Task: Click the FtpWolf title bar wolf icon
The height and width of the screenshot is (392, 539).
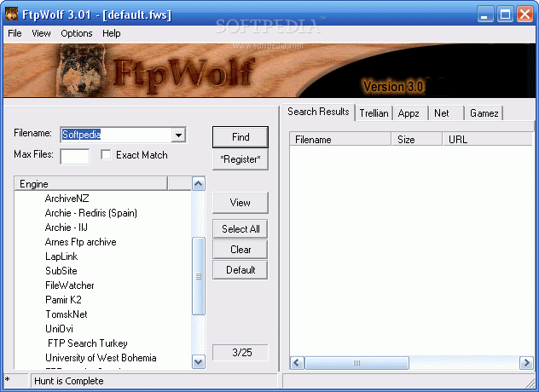Action: pyautogui.click(x=11, y=14)
